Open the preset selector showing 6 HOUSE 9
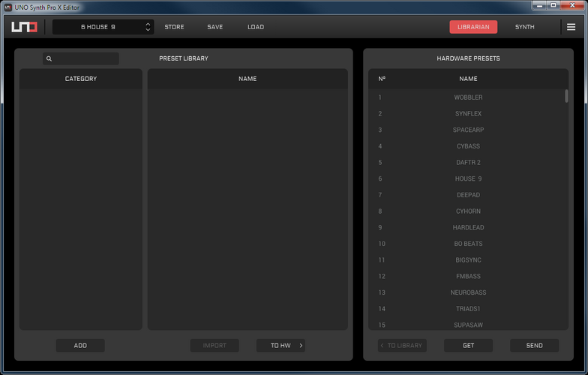Screen dimensions: 588x375 (98, 27)
